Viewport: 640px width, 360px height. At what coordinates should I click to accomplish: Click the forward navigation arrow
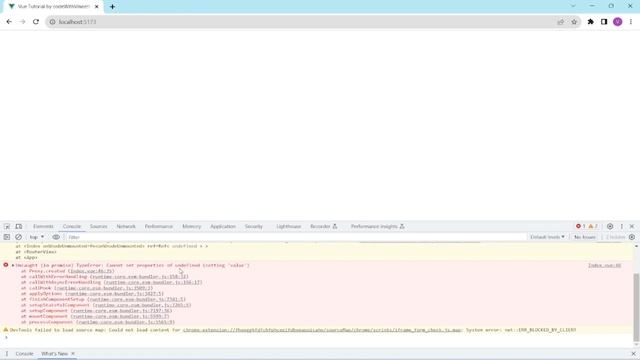22,22
